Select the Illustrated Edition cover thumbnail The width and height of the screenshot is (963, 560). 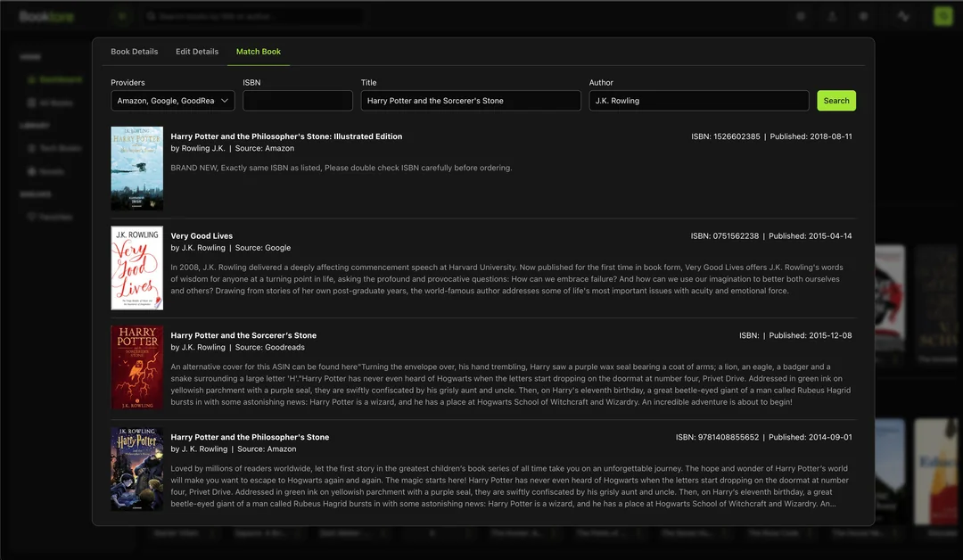click(137, 169)
